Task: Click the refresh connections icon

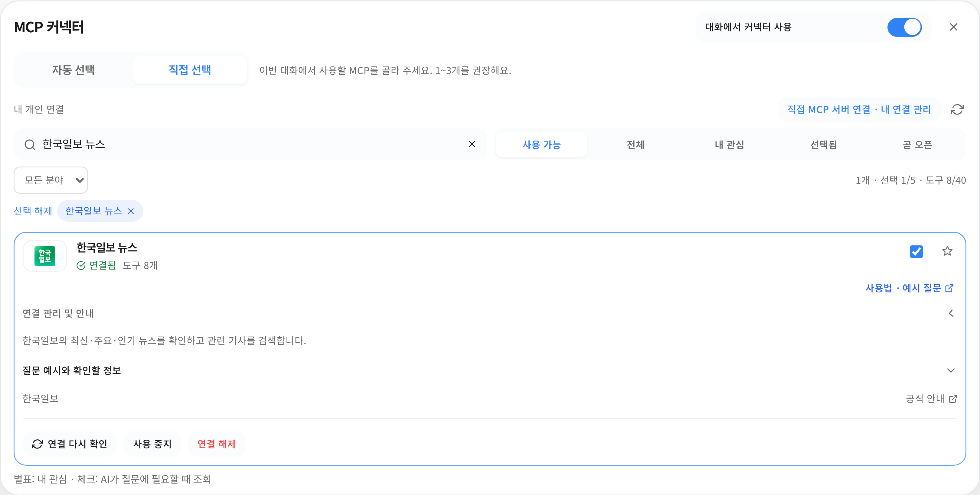Action: coord(957,109)
